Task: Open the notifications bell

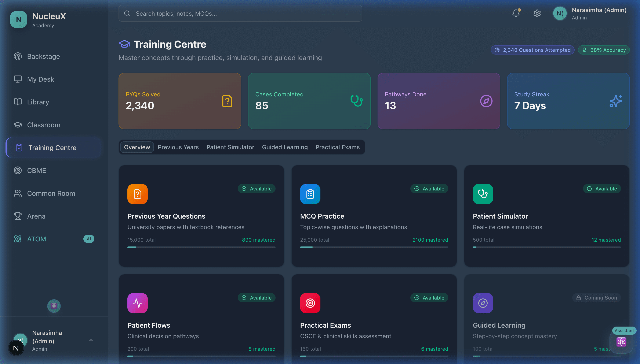Action: coord(516,13)
